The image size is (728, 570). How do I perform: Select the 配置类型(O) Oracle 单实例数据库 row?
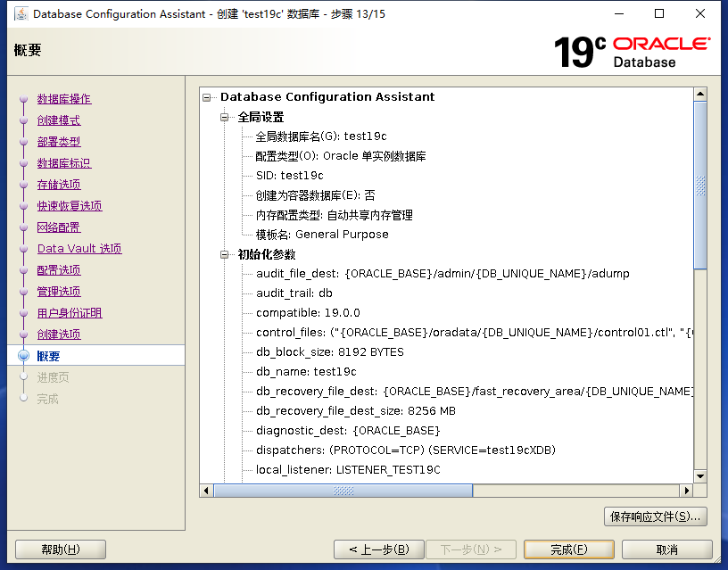point(340,156)
